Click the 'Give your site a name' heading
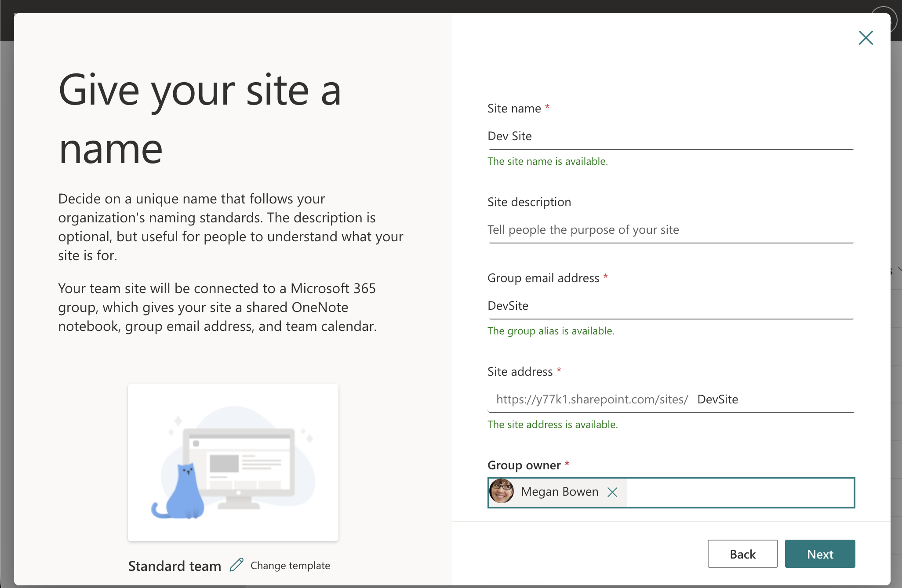 pos(200,119)
